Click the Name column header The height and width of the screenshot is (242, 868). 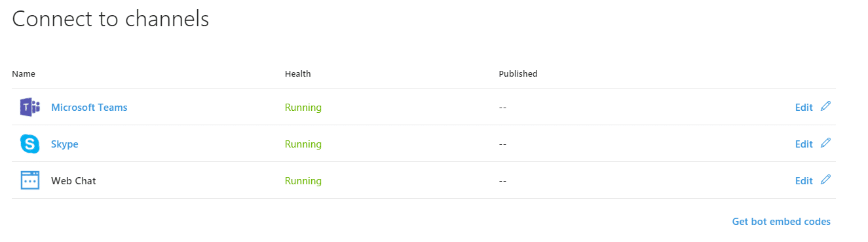point(24,74)
